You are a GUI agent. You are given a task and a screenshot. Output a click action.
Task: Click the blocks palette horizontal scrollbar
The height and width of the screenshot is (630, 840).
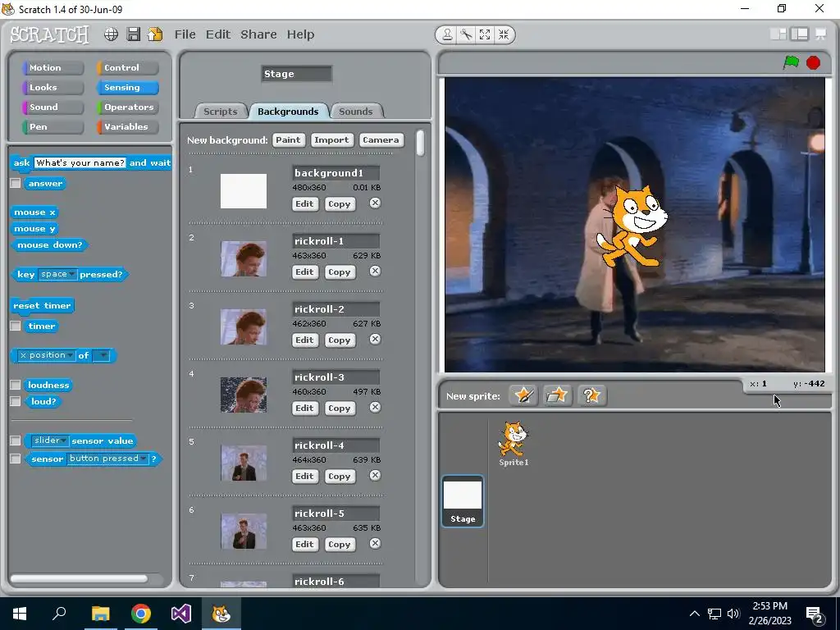point(79,578)
